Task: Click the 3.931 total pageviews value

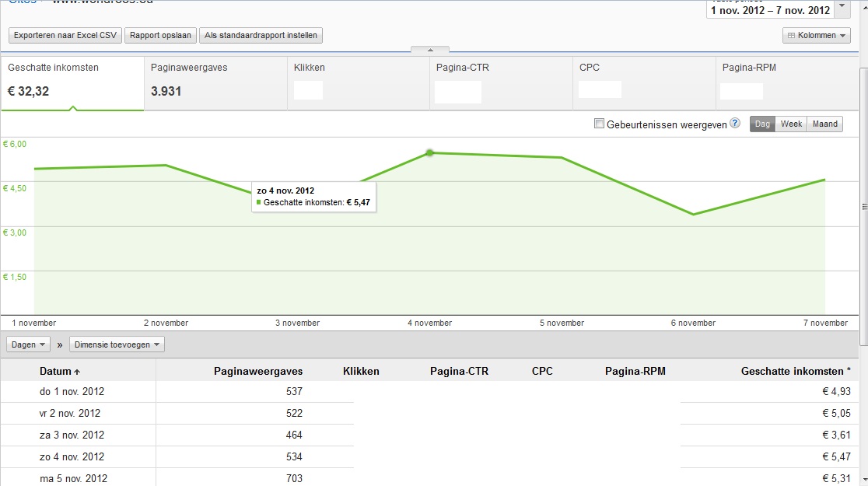Action: [166, 91]
